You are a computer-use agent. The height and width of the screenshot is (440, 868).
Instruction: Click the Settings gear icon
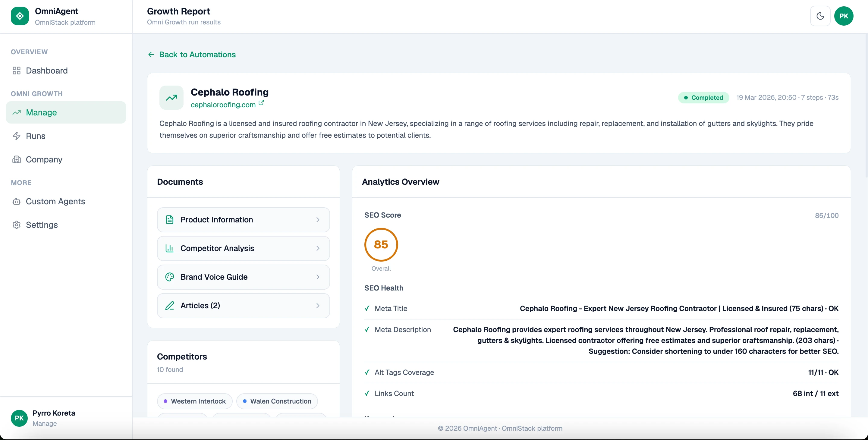coord(17,225)
